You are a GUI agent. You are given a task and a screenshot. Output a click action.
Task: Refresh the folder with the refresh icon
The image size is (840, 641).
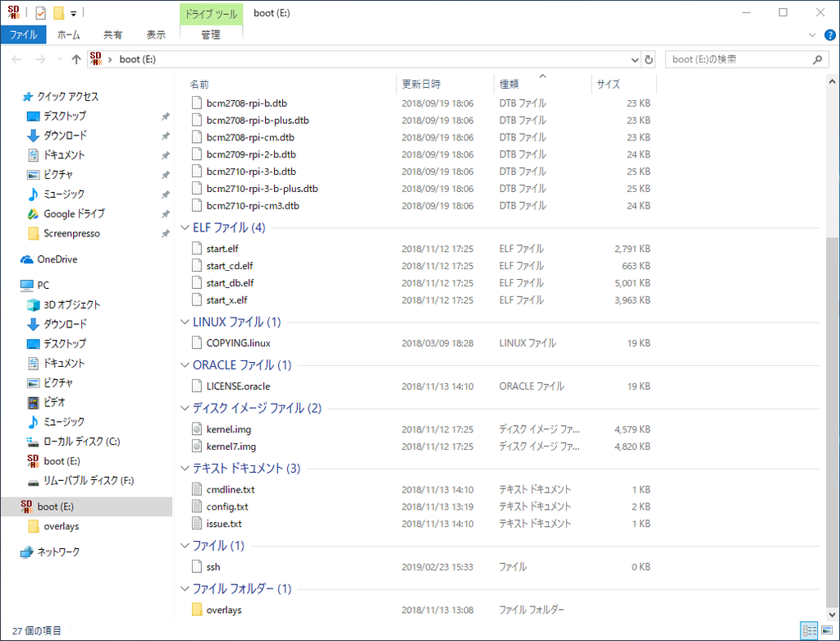(x=649, y=58)
